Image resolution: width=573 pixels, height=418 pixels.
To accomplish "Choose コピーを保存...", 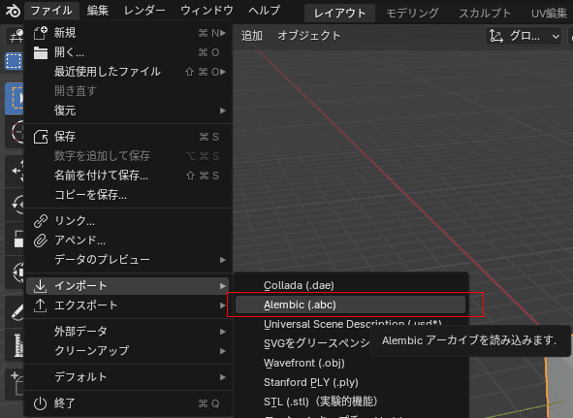I will click(x=128, y=195).
